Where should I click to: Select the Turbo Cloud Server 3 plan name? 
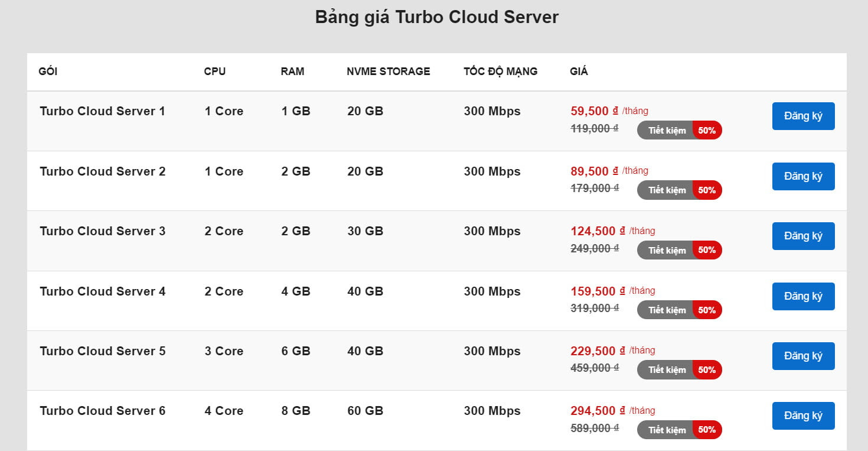pos(102,231)
